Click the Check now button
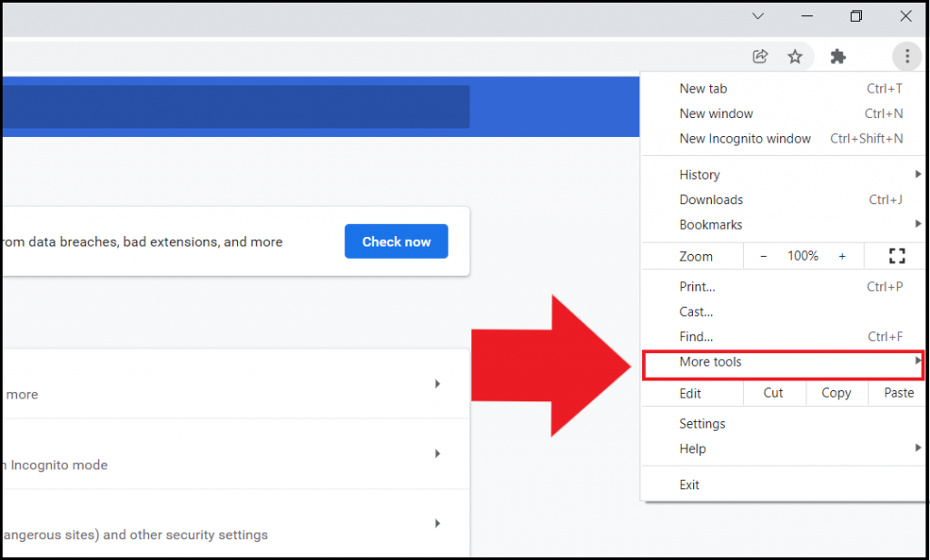This screenshot has height=560, width=930. [396, 241]
